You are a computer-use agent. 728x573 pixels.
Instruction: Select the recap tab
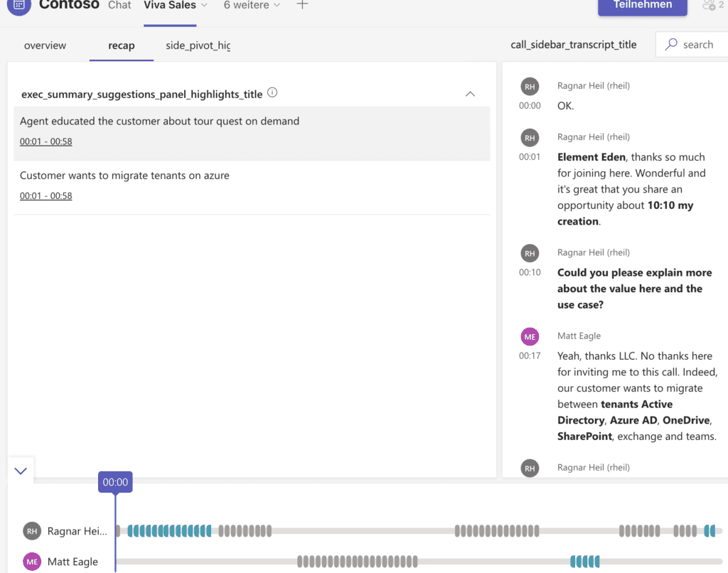[x=121, y=45]
